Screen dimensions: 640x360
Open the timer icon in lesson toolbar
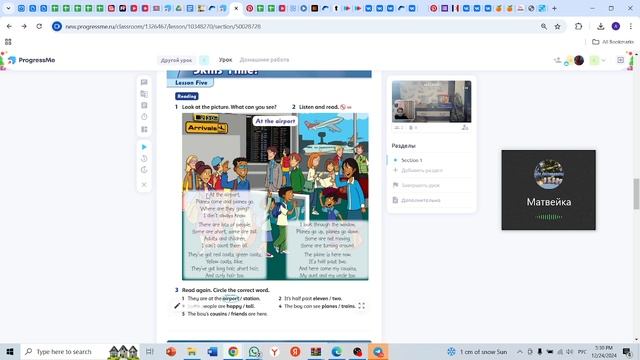point(144,117)
